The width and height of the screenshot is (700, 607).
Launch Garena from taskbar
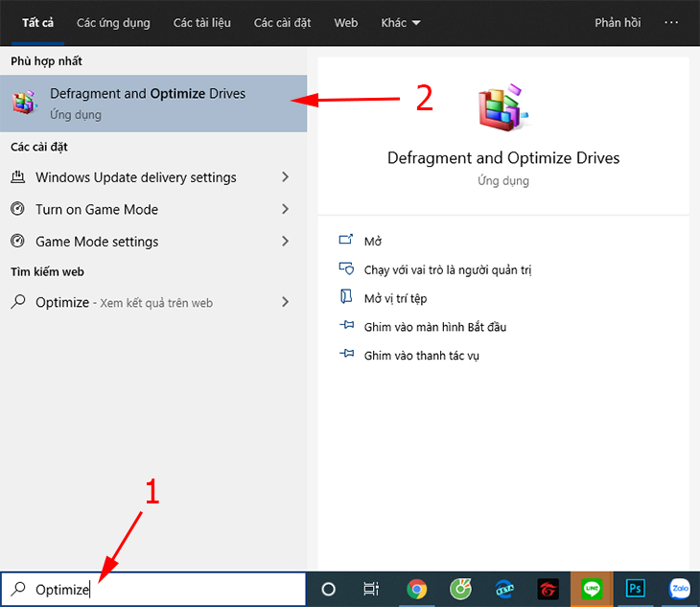548,589
